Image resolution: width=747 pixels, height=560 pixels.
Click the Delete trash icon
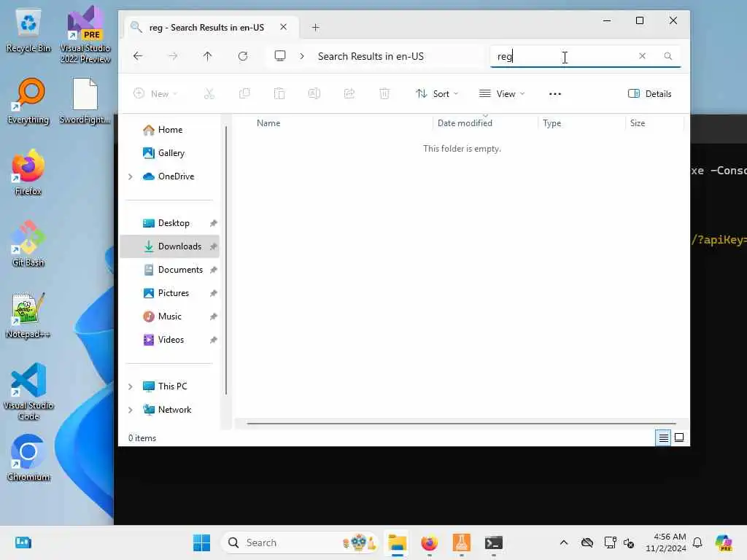(x=384, y=94)
